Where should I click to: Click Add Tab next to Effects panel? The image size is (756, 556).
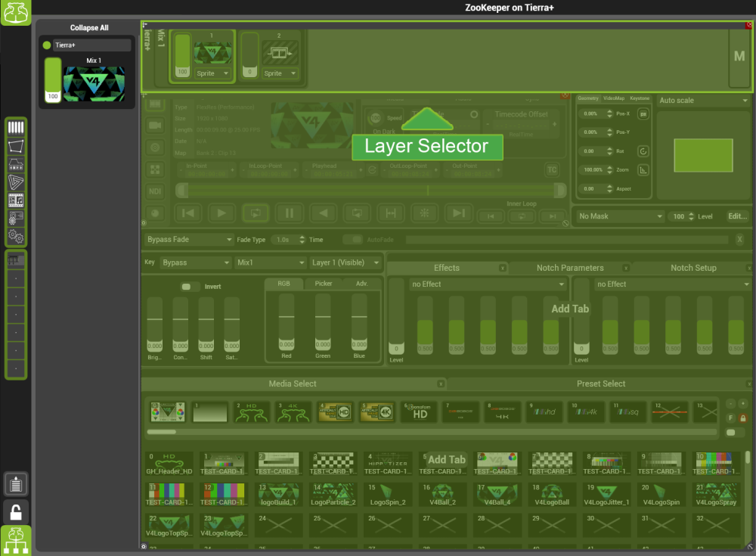(x=570, y=309)
